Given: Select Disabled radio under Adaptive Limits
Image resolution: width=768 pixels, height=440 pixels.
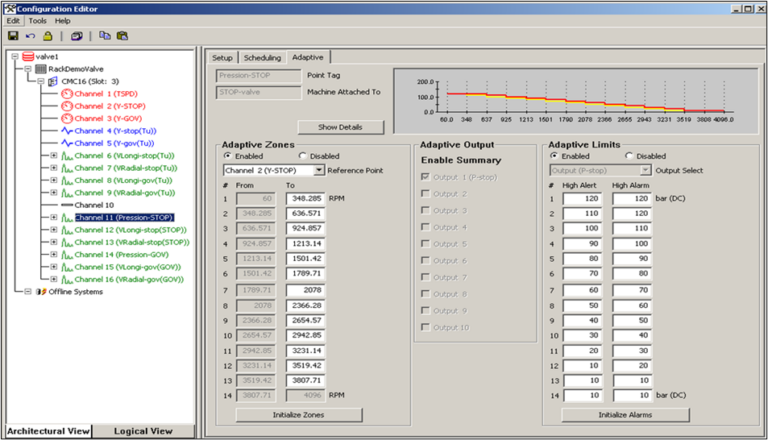Looking at the screenshot, I should point(630,156).
